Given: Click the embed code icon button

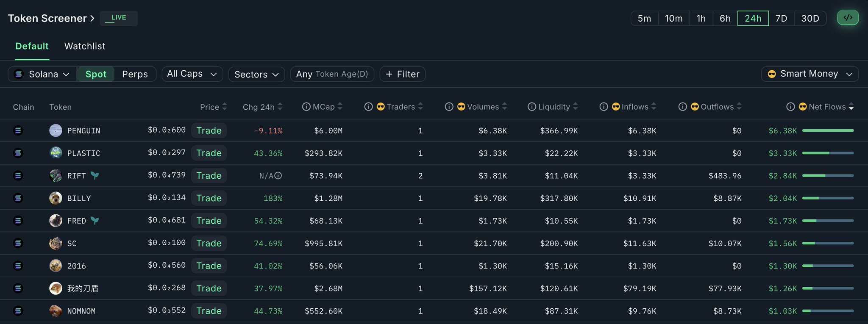Looking at the screenshot, I should pos(848,18).
